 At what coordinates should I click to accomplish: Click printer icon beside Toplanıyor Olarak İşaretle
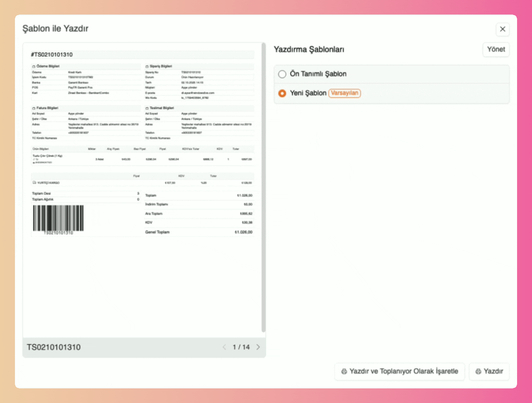344,371
